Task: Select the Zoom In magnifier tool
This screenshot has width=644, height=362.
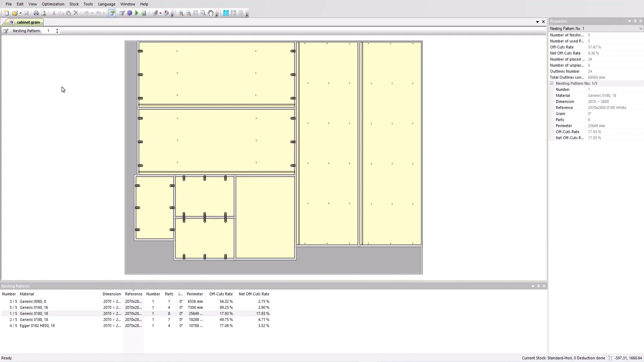Action: tap(181, 13)
